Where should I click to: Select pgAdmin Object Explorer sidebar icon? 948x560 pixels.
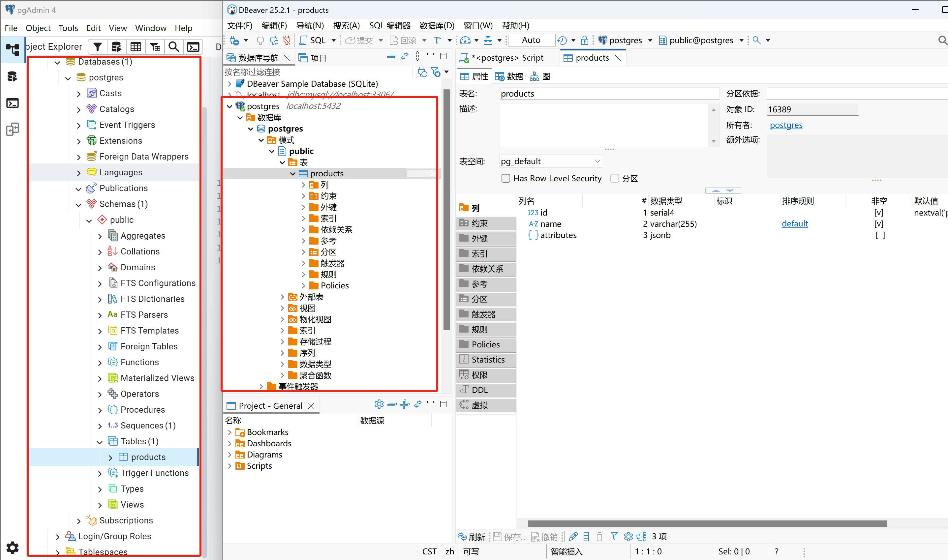tap(13, 50)
